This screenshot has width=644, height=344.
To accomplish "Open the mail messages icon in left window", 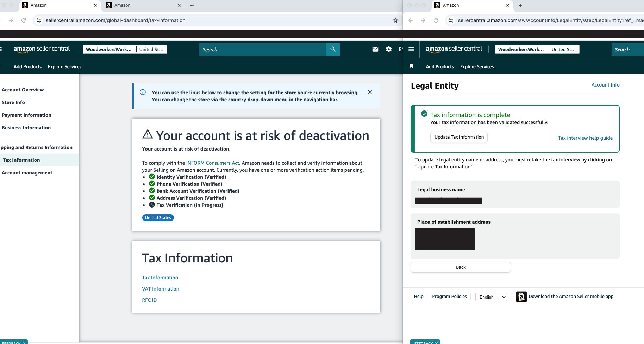I will 375,49.
